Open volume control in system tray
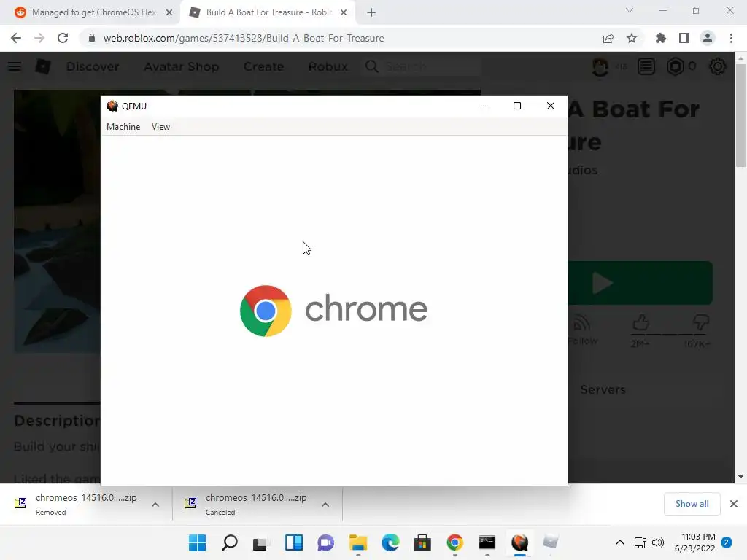 (658, 542)
